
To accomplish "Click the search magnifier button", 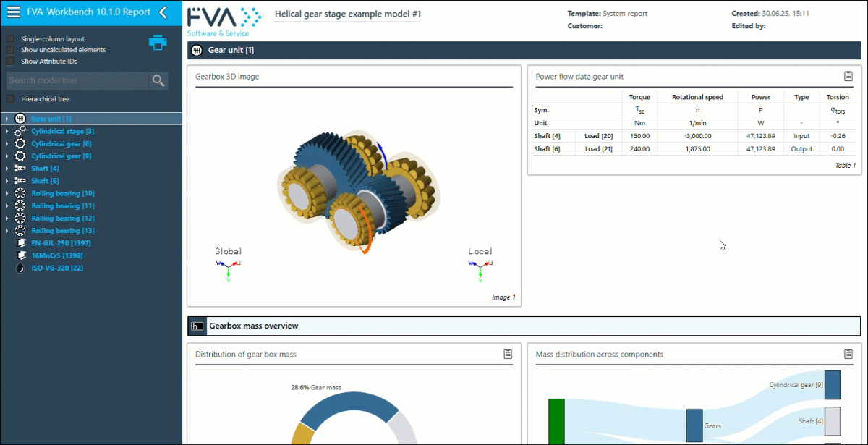I will [158, 80].
